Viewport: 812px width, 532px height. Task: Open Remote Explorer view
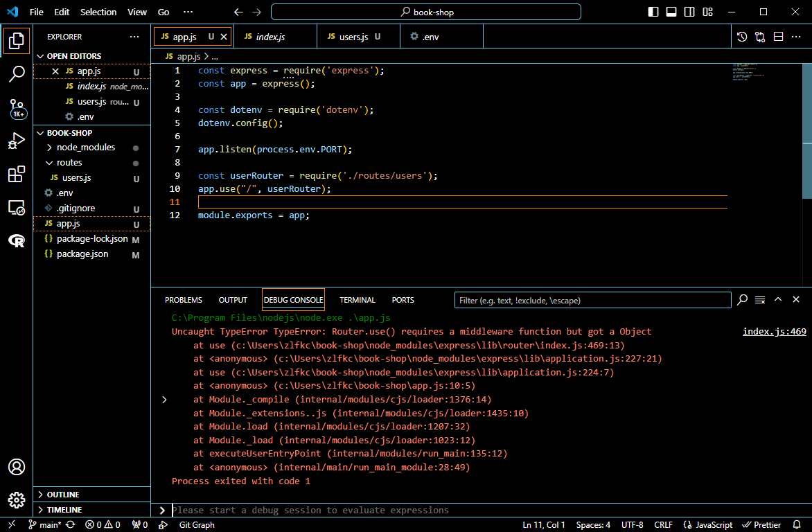point(16,208)
